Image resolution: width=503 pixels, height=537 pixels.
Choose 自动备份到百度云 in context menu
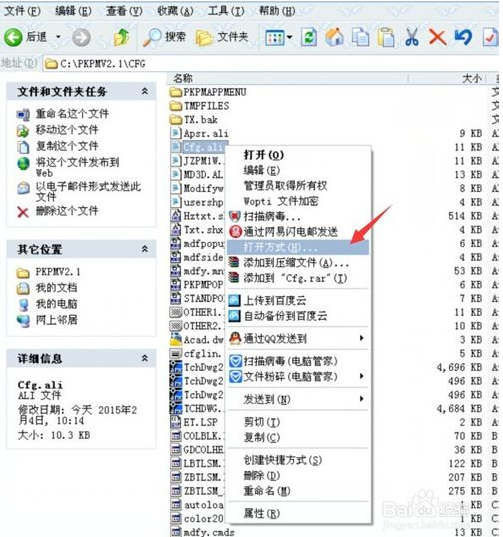(x=298, y=316)
